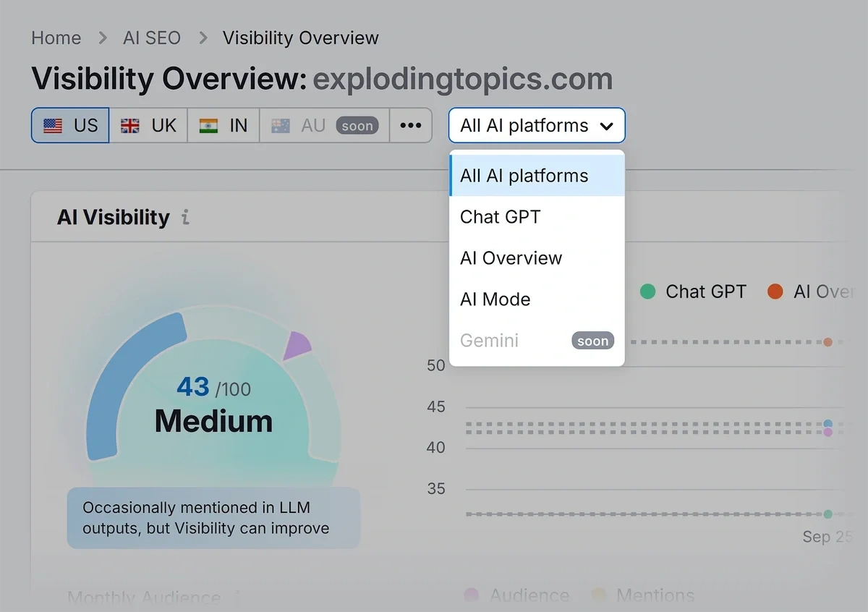Click the US flag icon
Image resolution: width=868 pixels, height=612 pixels.
(53, 126)
